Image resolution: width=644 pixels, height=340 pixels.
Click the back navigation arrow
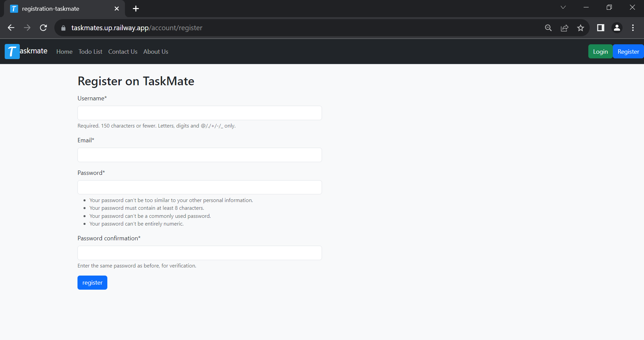(x=11, y=28)
